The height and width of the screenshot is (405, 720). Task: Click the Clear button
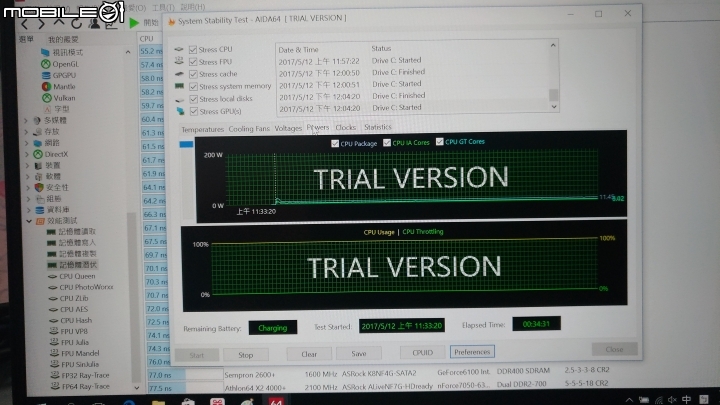pos(309,354)
